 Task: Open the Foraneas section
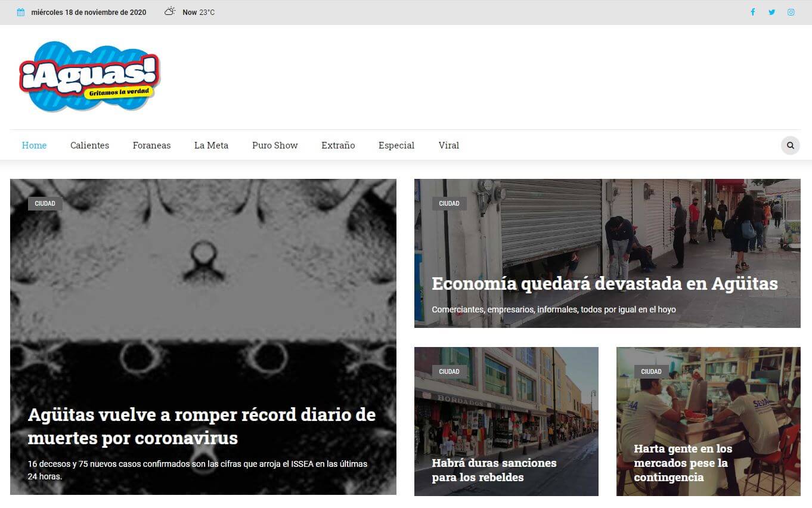151,145
